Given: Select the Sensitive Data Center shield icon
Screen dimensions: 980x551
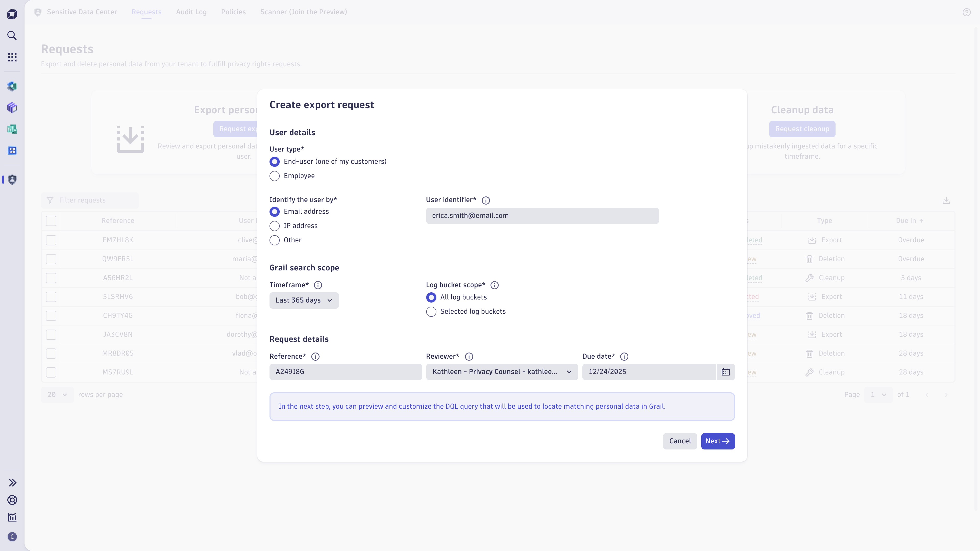Looking at the screenshot, I should pyautogui.click(x=13, y=180).
